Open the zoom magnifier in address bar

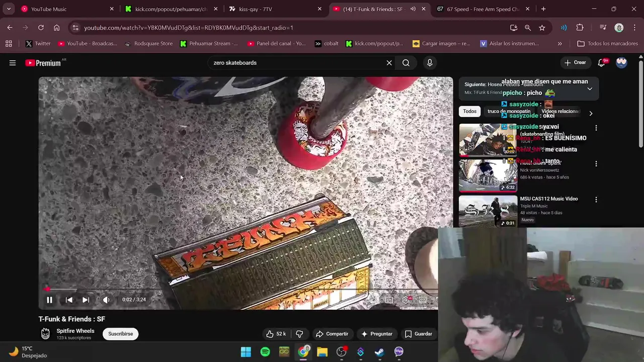click(528, 28)
